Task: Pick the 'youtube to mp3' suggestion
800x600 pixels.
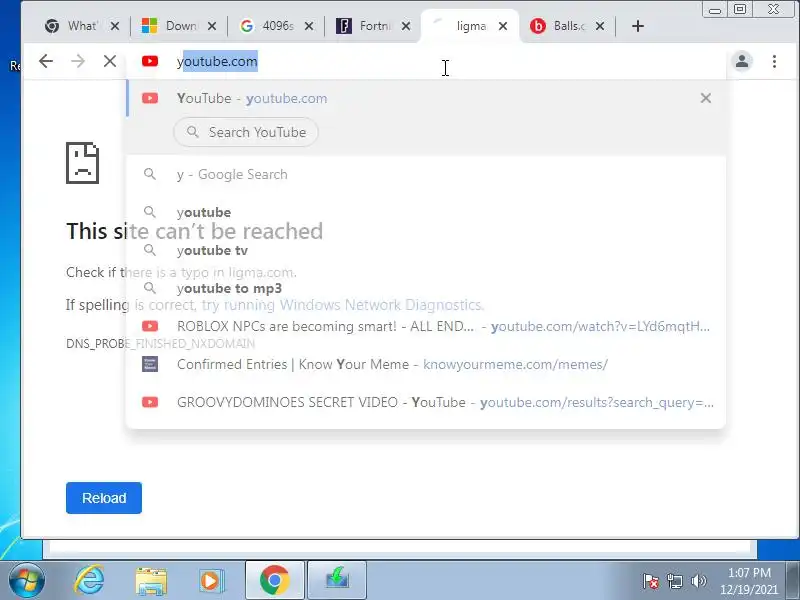Action: click(x=426, y=288)
